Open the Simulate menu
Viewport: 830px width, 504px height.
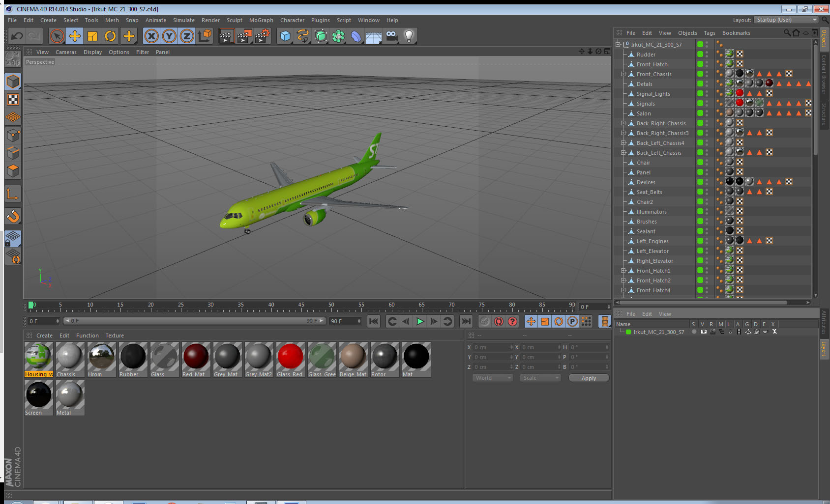click(x=183, y=20)
